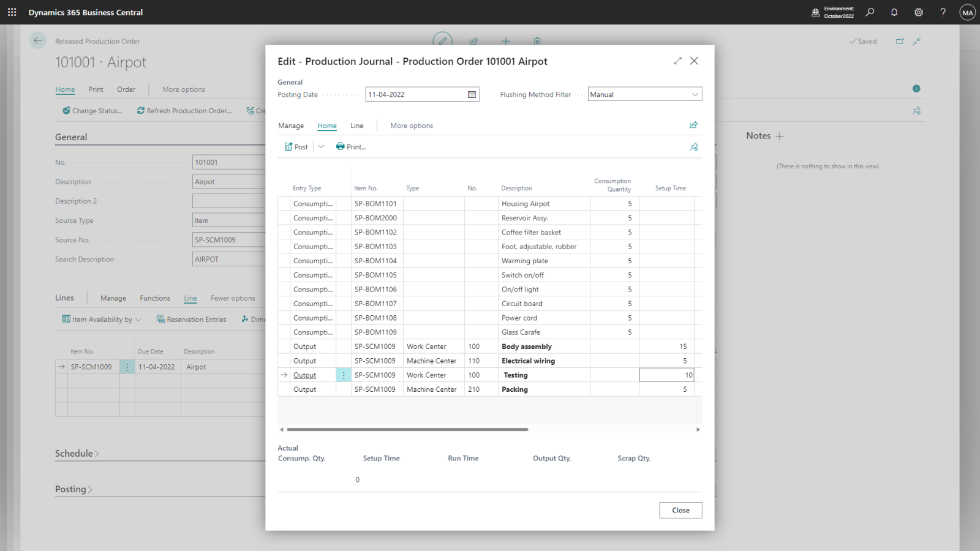The image size is (980, 551).
Task: Click the share icon in the journal dialog
Action: tap(694, 125)
